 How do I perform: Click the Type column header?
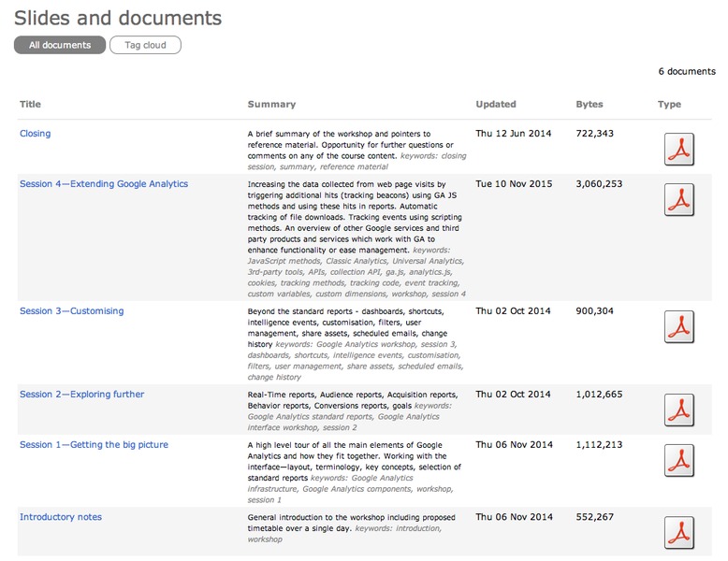click(x=669, y=105)
